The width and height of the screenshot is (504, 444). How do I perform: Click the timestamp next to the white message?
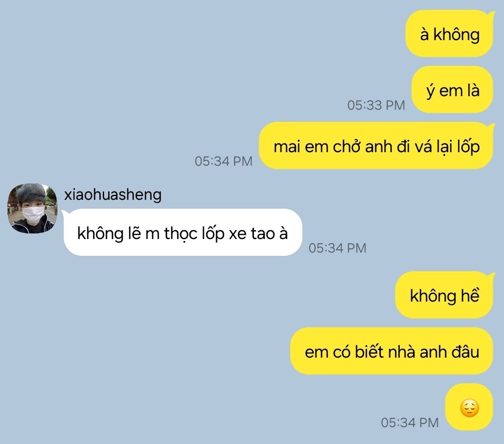pyautogui.click(x=337, y=248)
